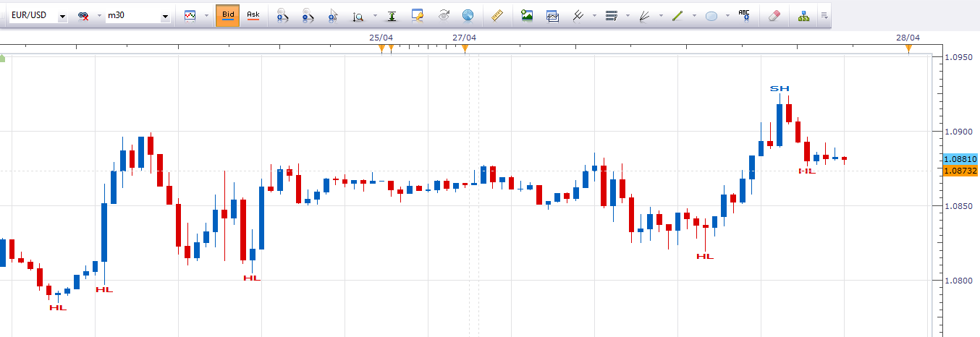This screenshot has height=337, width=980.
Task: Switch chart to Ask prices
Action: [x=253, y=15]
